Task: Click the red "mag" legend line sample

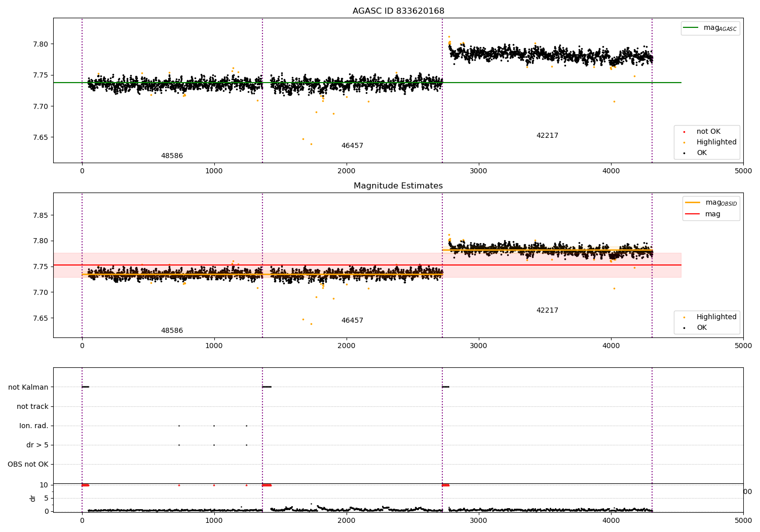Action: pos(692,214)
